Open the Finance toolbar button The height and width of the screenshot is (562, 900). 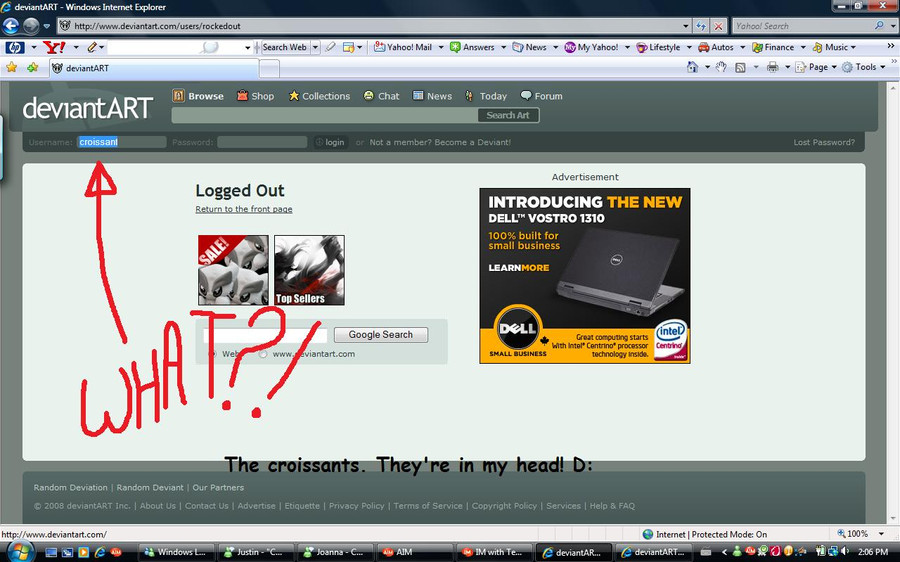[774, 47]
